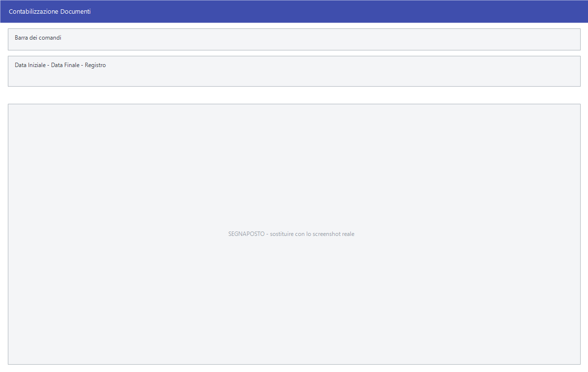Image resolution: width=588 pixels, height=372 pixels.
Task: Click the "Data Iniziale - Data Finale - Registro" label
Action: [60, 65]
